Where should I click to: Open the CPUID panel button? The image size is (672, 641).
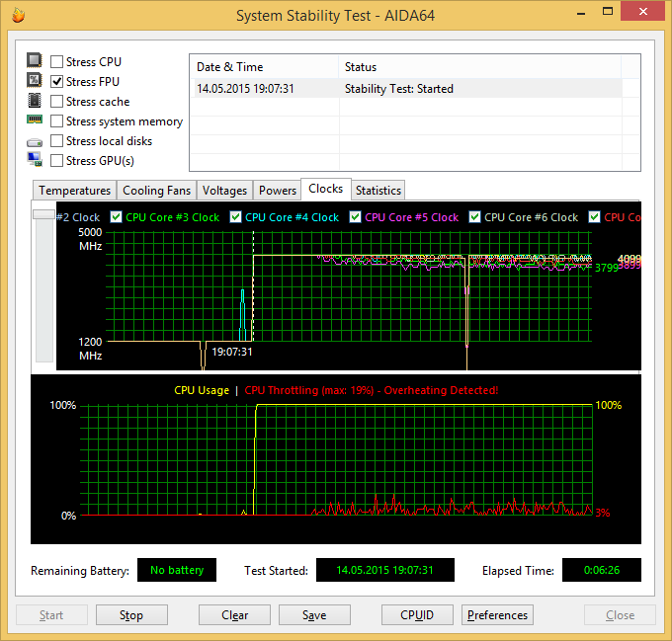point(417,615)
